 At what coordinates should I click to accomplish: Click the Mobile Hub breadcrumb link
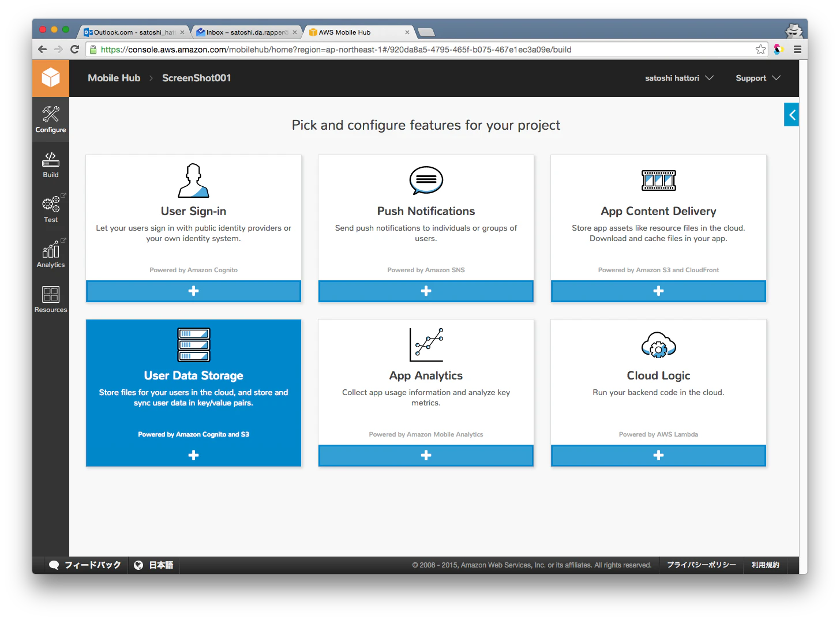pyautogui.click(x=114, y=78)
